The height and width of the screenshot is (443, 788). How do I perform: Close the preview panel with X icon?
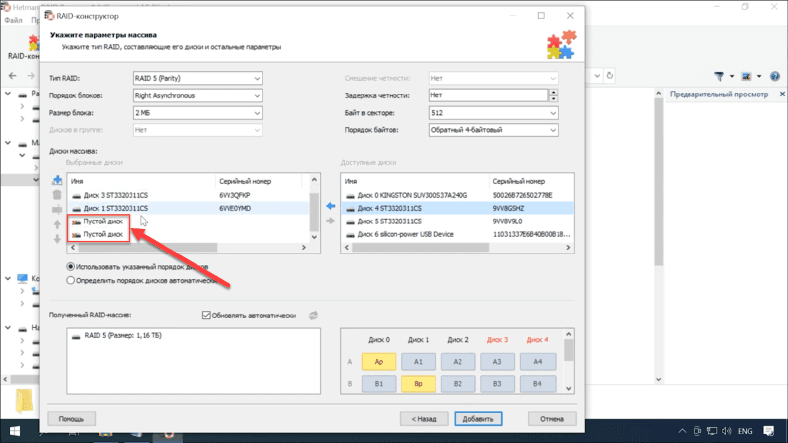(782, 94)
